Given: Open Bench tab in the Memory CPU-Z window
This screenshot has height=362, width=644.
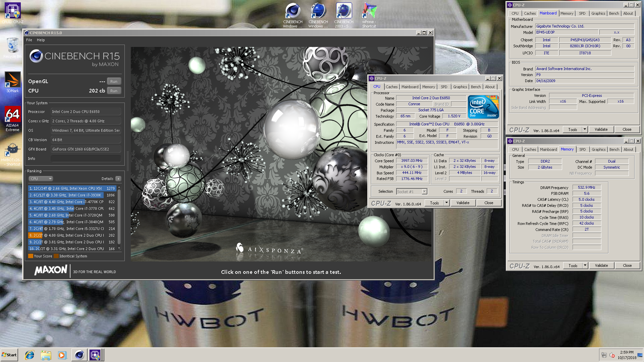Looking at the screenshot, I should click(x=614, y=149).
